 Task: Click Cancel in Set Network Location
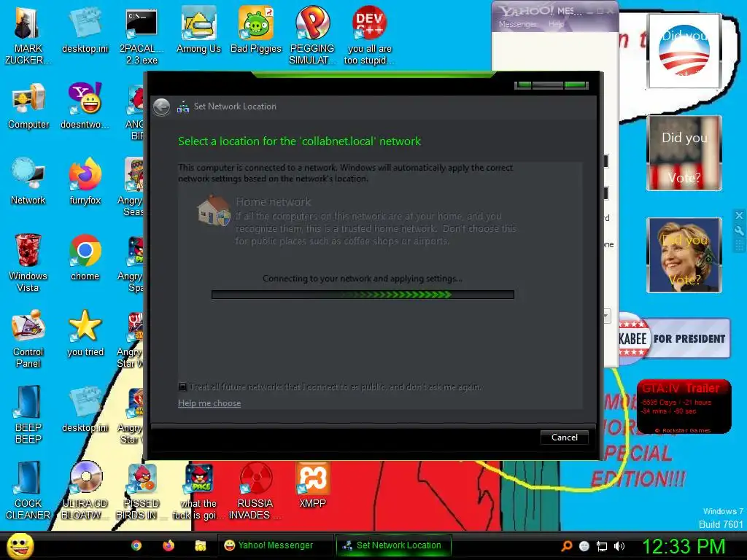point(564,437)
